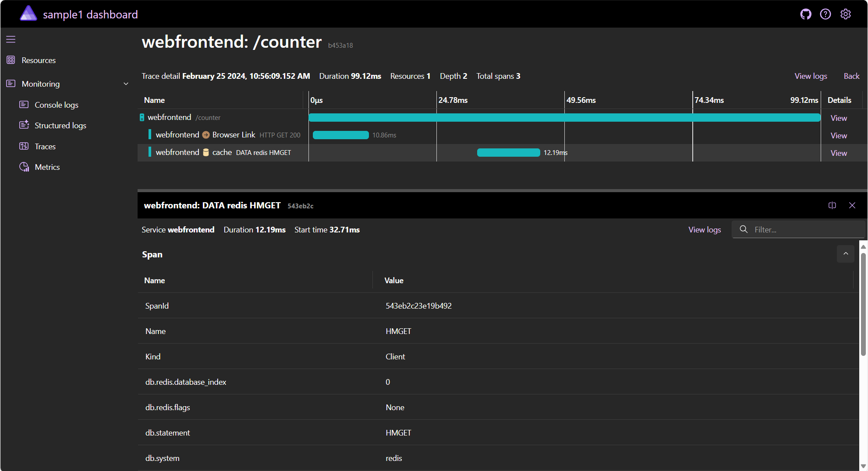Close the span details panel

[852, 205]
